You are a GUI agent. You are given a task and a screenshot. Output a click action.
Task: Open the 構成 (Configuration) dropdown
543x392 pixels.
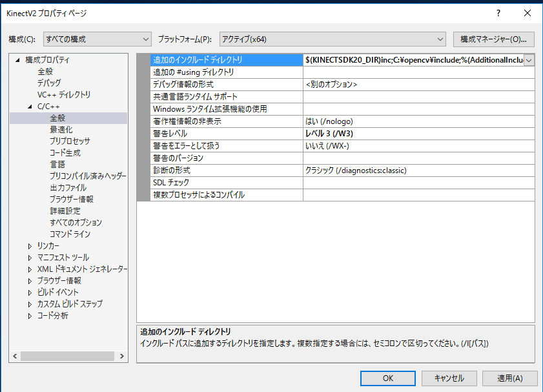pos(97,39)
